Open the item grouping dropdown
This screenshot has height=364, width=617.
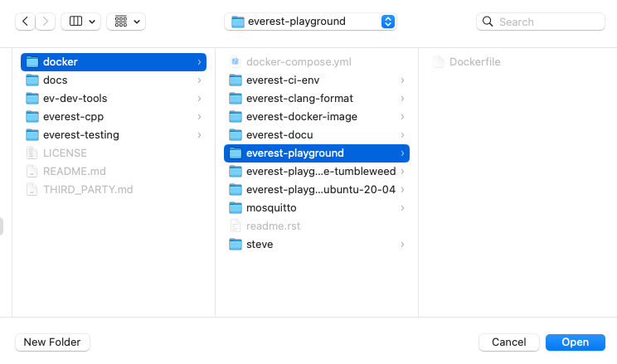126,22
